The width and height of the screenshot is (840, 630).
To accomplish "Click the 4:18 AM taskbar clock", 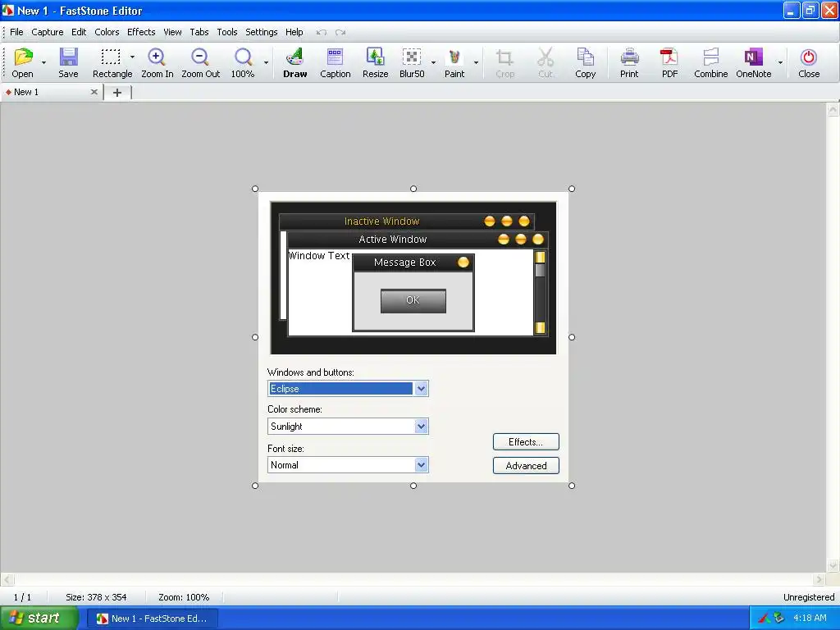I will point(810,618).
